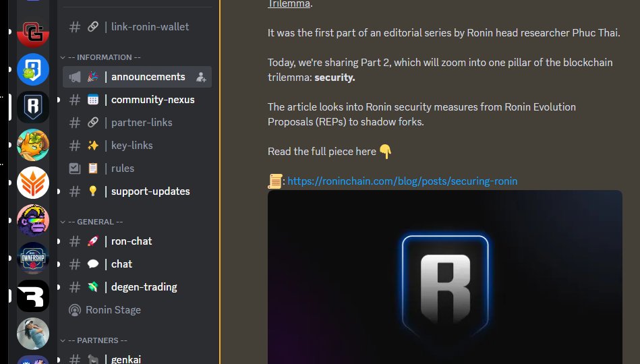
Task: Open the roninchain.com securing-ronin blog link
Action: [403, 181]
